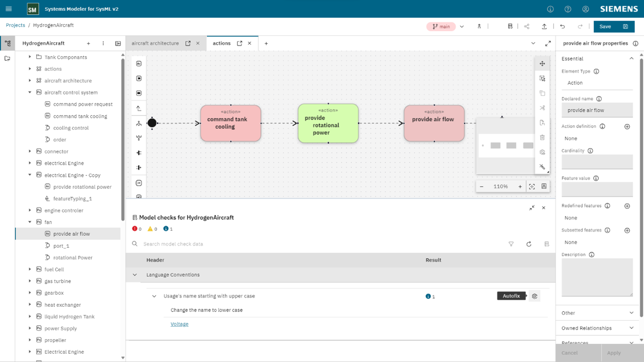Open the main branch dropdown
Screen dimensions: 644x362
(x=461, y=26)
